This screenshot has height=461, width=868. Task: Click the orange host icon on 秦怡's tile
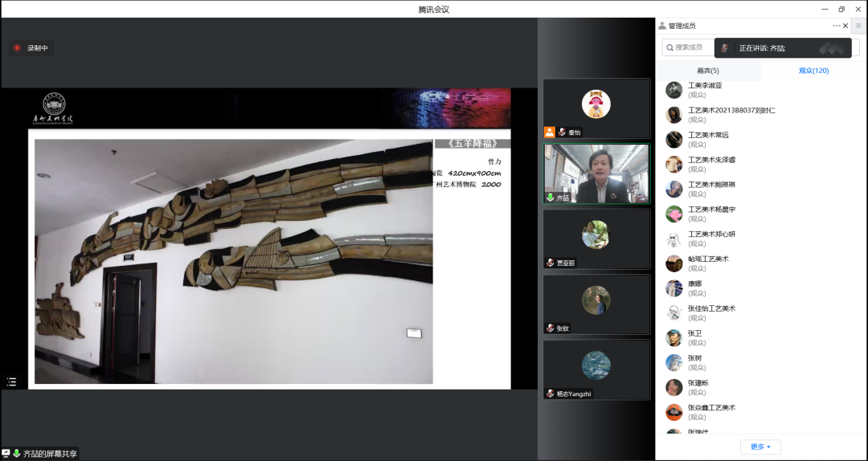[x=550, y=133]
